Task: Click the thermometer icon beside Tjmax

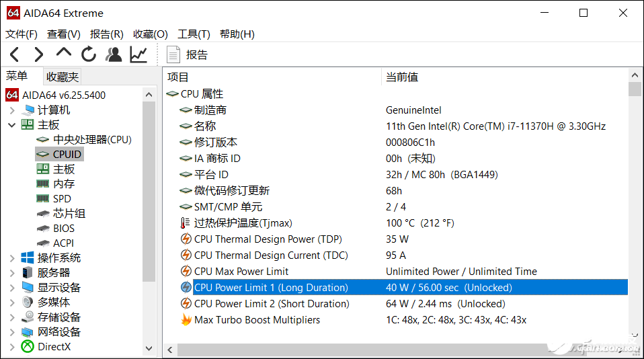Action: click(x=185, y=223)
